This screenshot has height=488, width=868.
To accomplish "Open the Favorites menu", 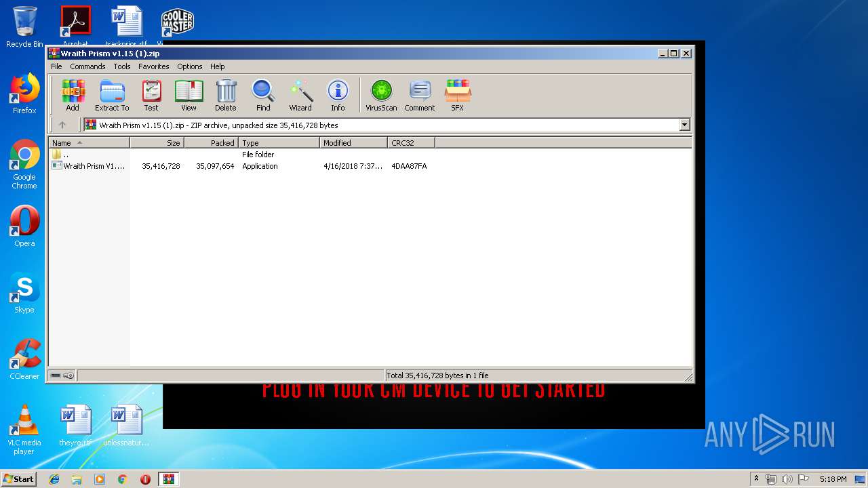I will tap(154, 66).
